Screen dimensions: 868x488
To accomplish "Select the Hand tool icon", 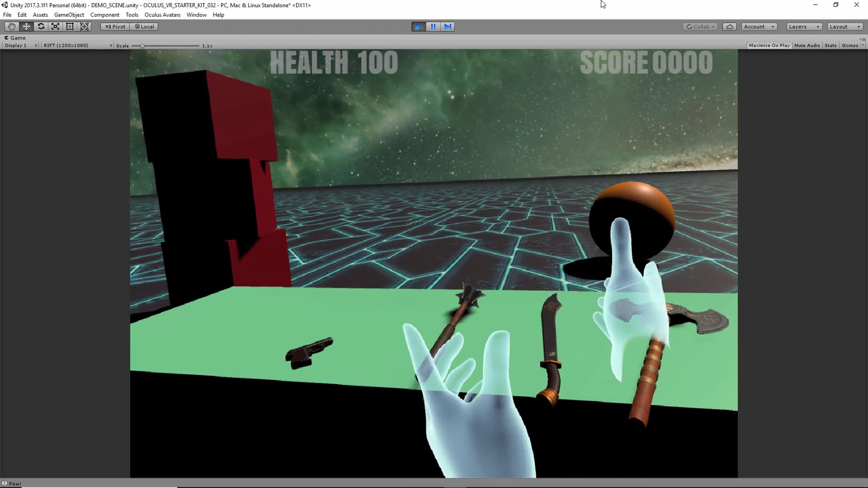I will click(x=12, y=26).
